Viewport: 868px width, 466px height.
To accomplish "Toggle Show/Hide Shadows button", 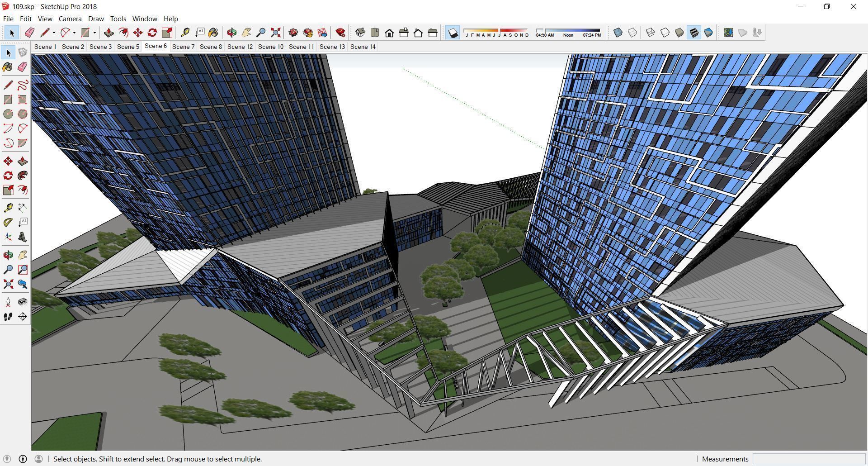I will point(453,33).
